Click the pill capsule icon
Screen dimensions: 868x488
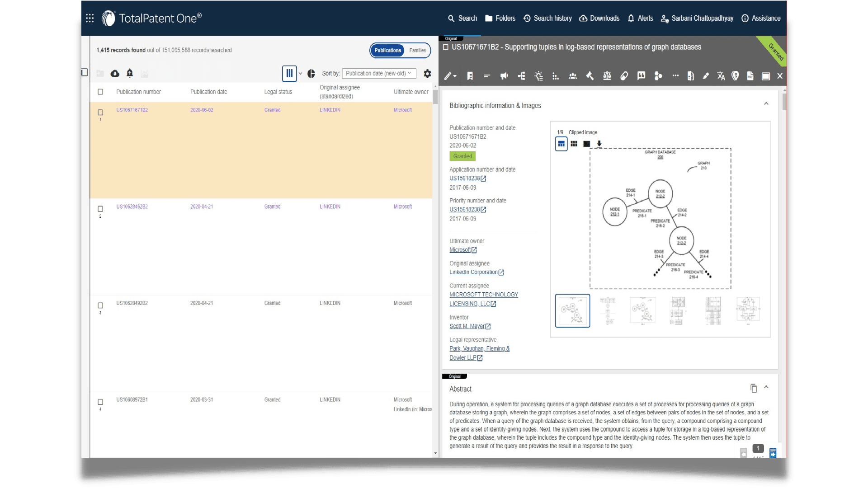click(x=624, y=76)
